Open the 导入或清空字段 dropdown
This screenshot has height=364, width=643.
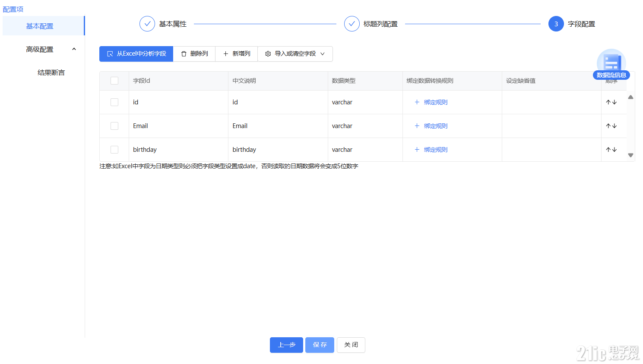(295, 54)
